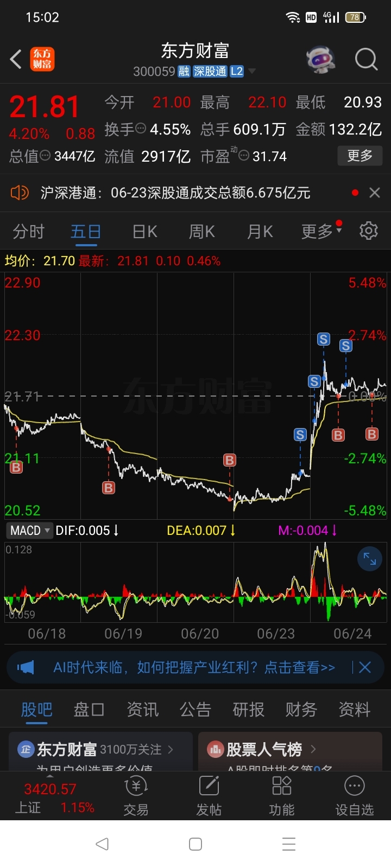Open the 东方财富 orange app logo

point(42,59)
